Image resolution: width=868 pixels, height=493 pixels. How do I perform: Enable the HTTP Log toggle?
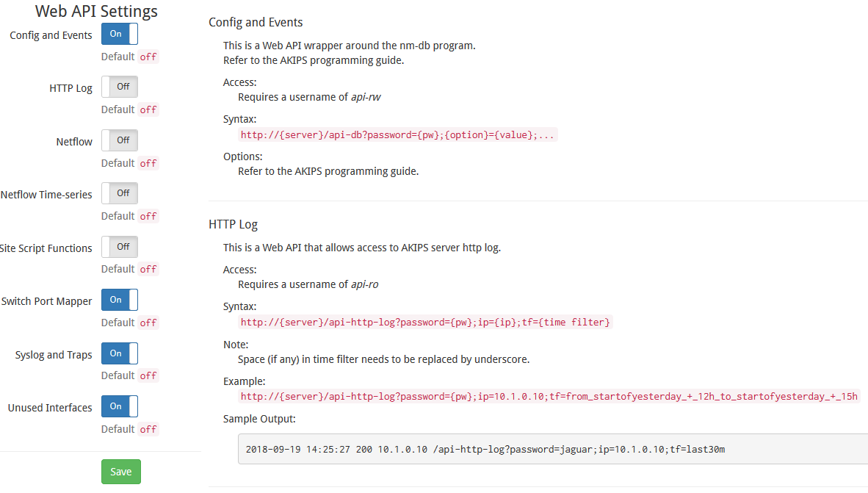point(120,87)
